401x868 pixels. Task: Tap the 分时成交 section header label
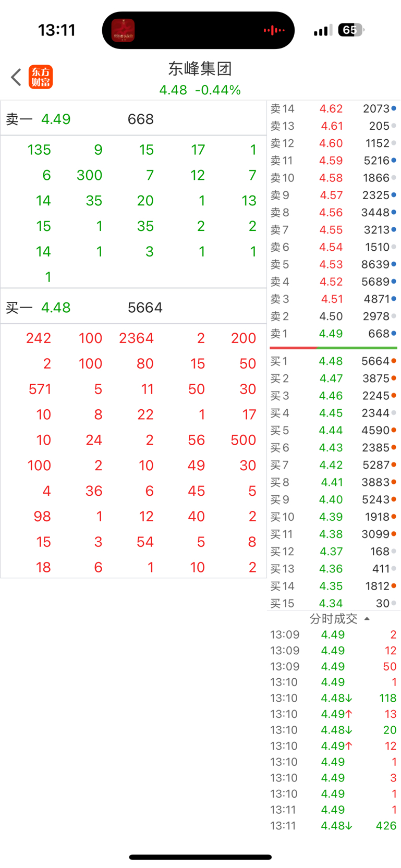334,619
